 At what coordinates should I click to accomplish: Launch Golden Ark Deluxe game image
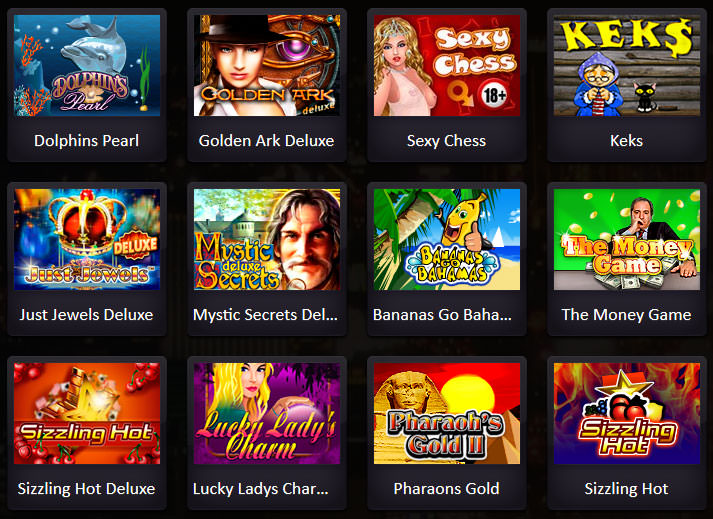(267, 66)
